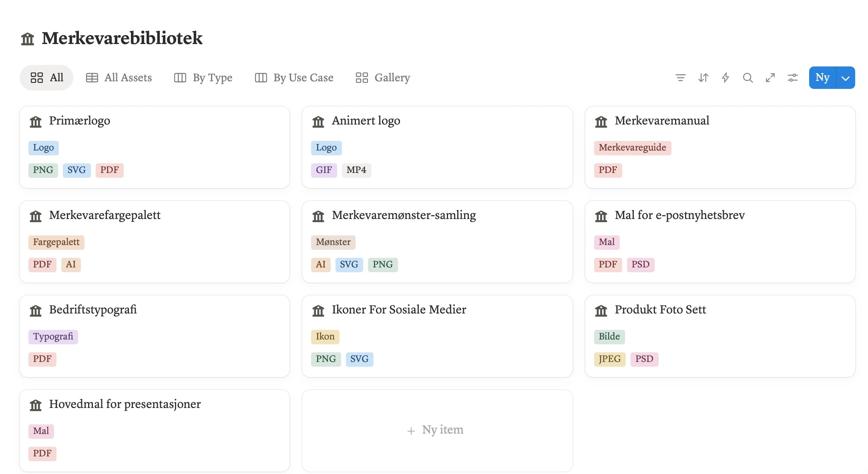Click the blue Ny button
Image resolution: width=868 pixels, height=474 pixels.
[822, 78]
